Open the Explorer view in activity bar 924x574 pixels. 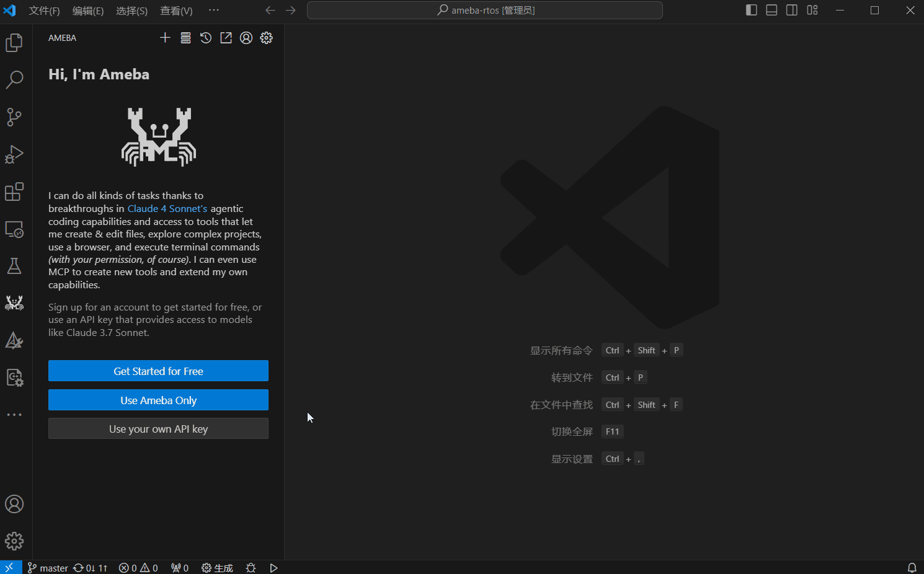tap(14, 43)
